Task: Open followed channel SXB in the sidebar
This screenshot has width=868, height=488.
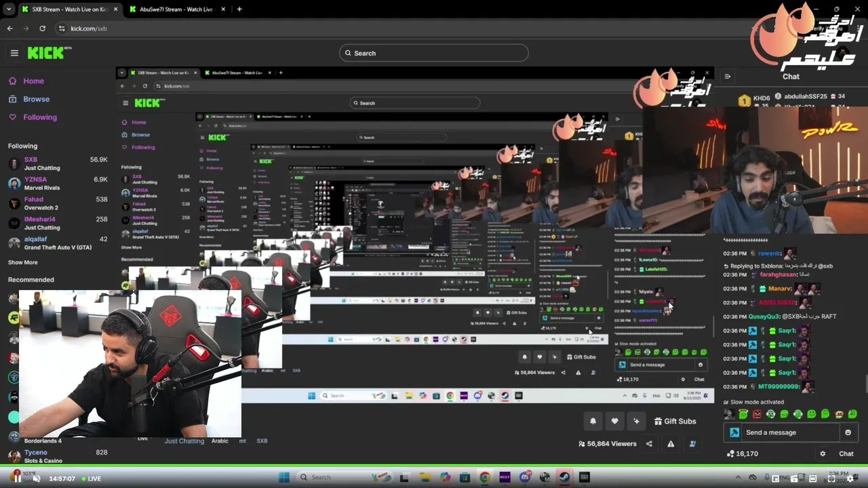Action: click(58, 163)
